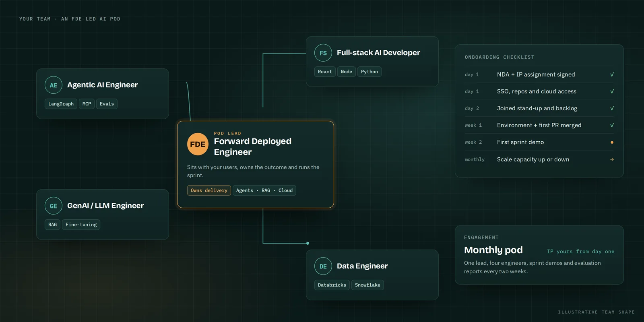
Task: Select the MCP skill tag
Action: point(87,104)
